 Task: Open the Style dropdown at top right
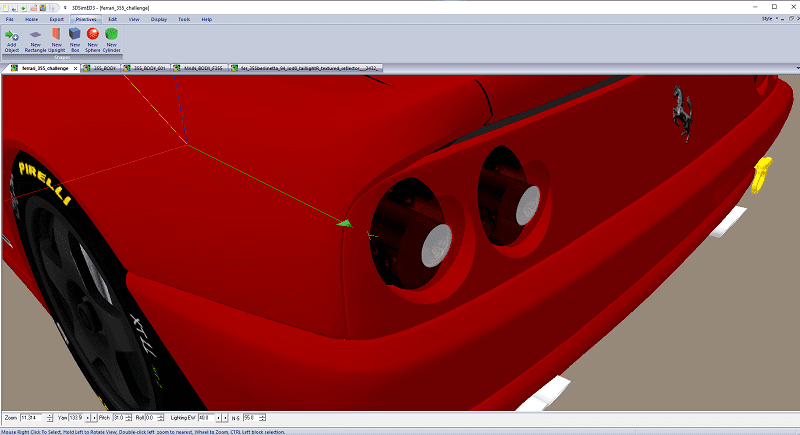pyautogui.click(x=769, y=19)
